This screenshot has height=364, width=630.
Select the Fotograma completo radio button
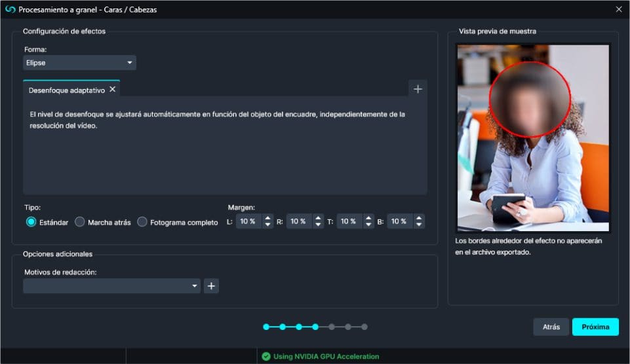[142, 222]
